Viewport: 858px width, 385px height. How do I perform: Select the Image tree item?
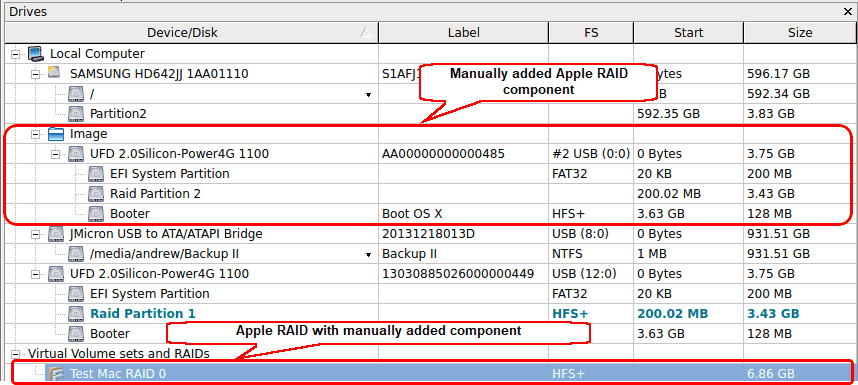[x=89, y=134]
